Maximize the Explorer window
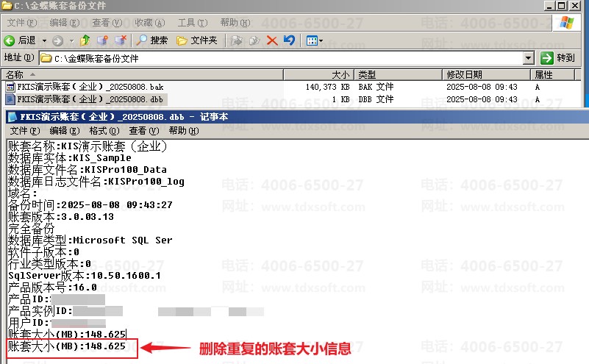Image resolution: width=589 pixels, height=364 pixels. pyautogui.click(x=562, y=6)
